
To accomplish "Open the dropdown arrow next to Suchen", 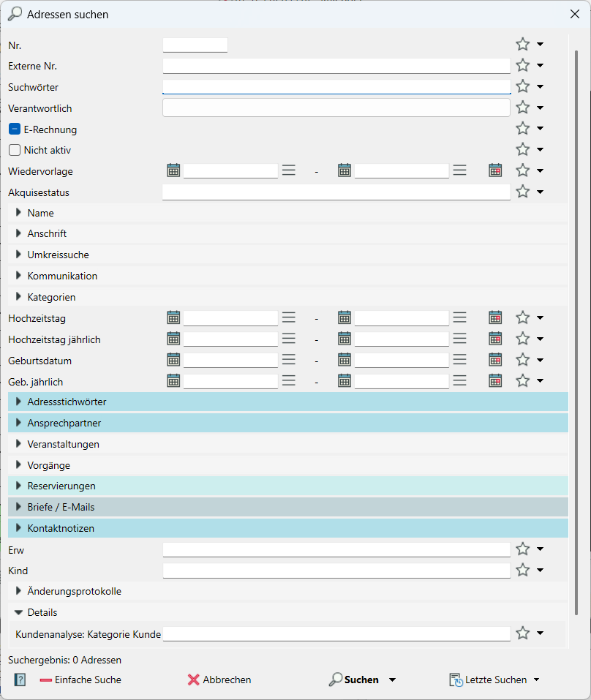I will pyautogui.click(x=392, y=680).
